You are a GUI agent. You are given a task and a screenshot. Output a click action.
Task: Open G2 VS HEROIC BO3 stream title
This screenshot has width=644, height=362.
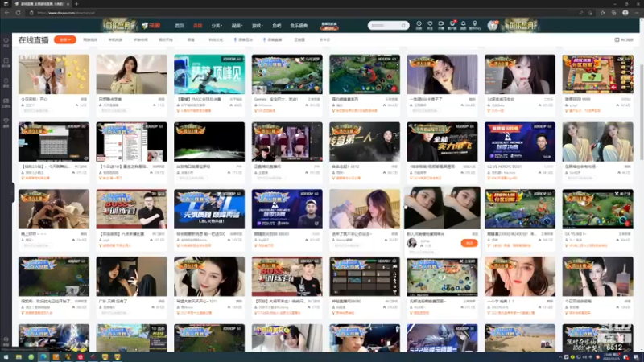(504, 167)
